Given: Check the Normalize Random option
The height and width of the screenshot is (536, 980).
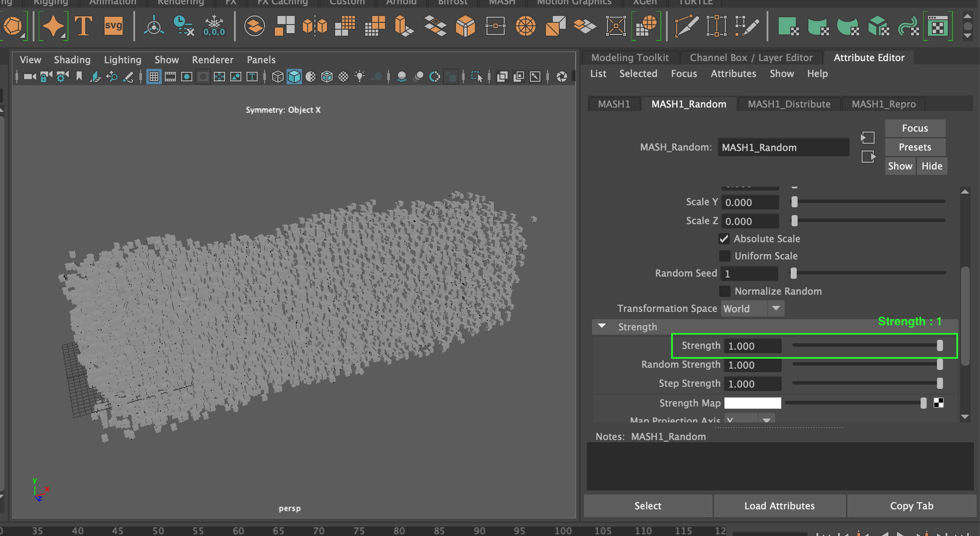Looking at the screenshot, I should pyautogui.click(x=725, y=291).
